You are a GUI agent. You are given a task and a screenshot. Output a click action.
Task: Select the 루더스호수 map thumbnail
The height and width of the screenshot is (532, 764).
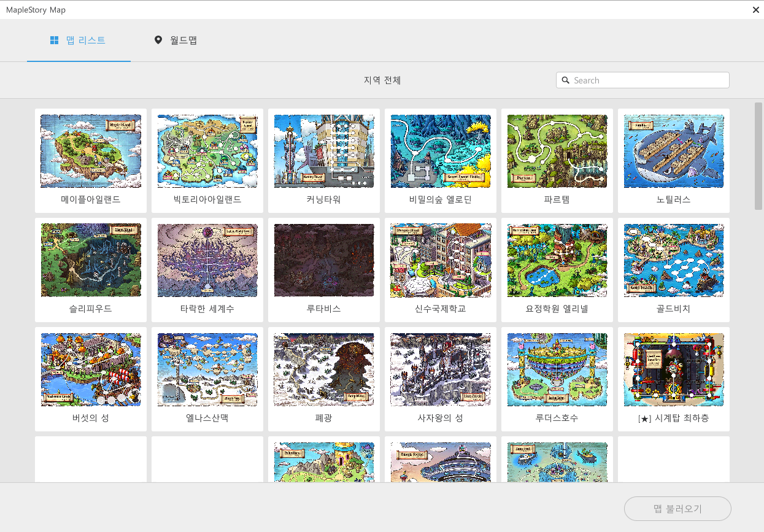click(557, 369)
